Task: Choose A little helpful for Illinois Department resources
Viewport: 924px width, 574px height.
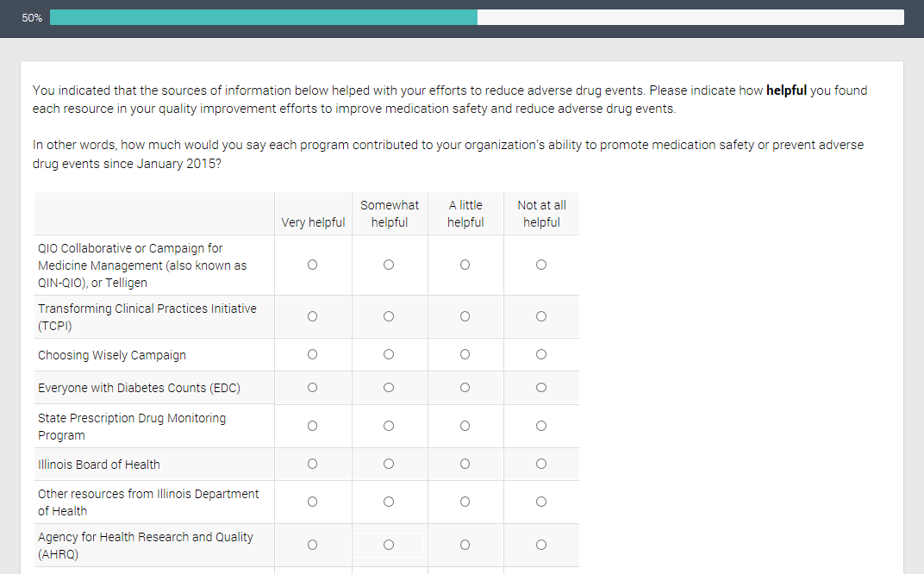Action: pyautogui.click(x=465, y=502)
